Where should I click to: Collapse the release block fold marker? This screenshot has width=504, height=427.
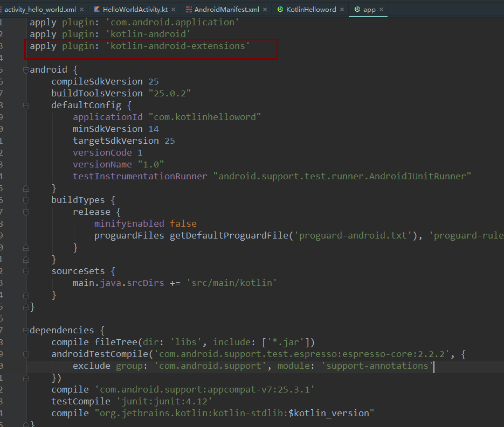pos(26,212)
